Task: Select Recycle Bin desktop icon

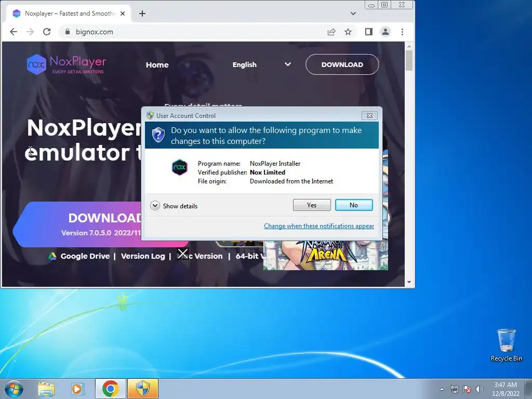Action: [506, 345]
